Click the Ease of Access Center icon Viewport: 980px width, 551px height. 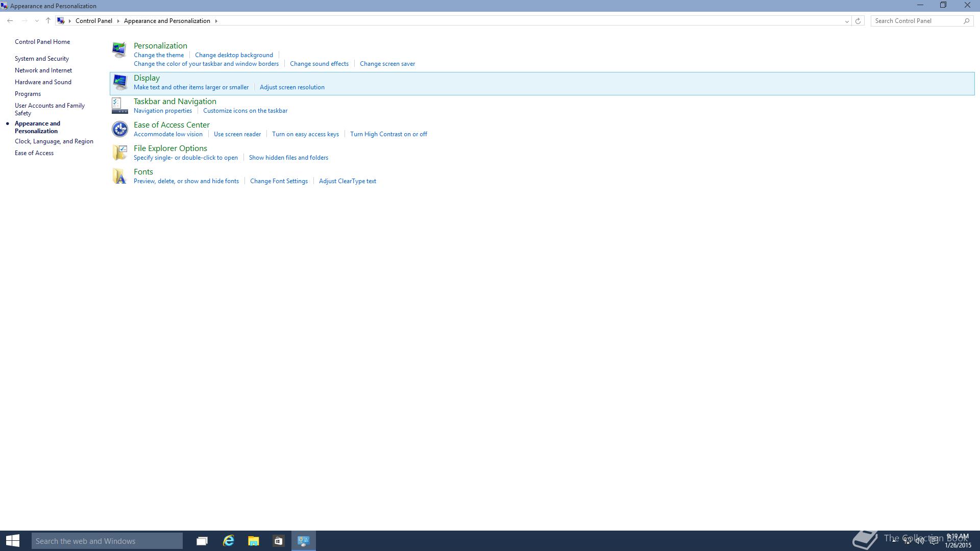(119, 129)
